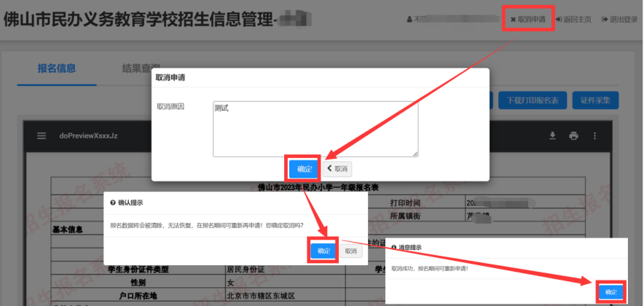Click the PDF download icon

[553, 136]
